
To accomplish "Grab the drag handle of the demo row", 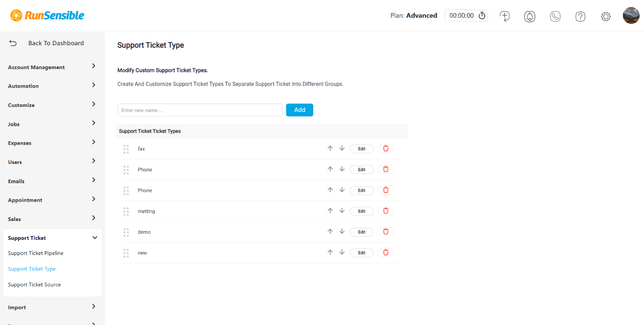I will pyautogui.click(x=126, y=232).
